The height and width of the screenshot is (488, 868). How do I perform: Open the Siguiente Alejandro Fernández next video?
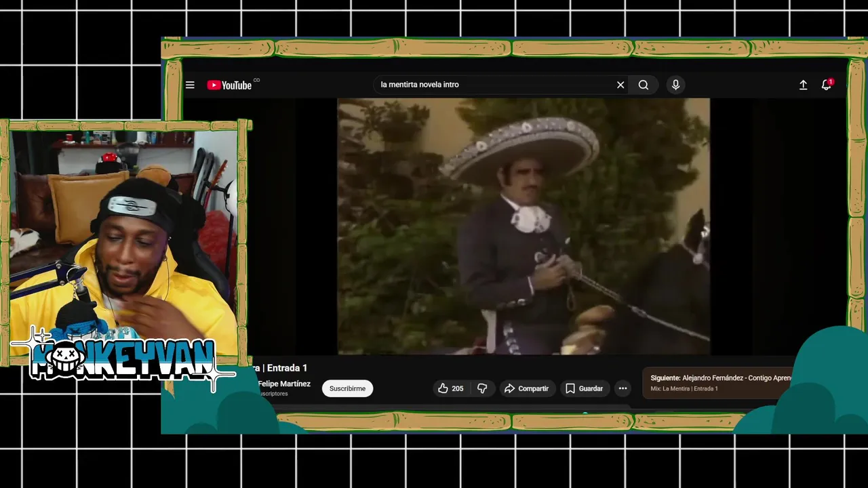pos(720,378)
